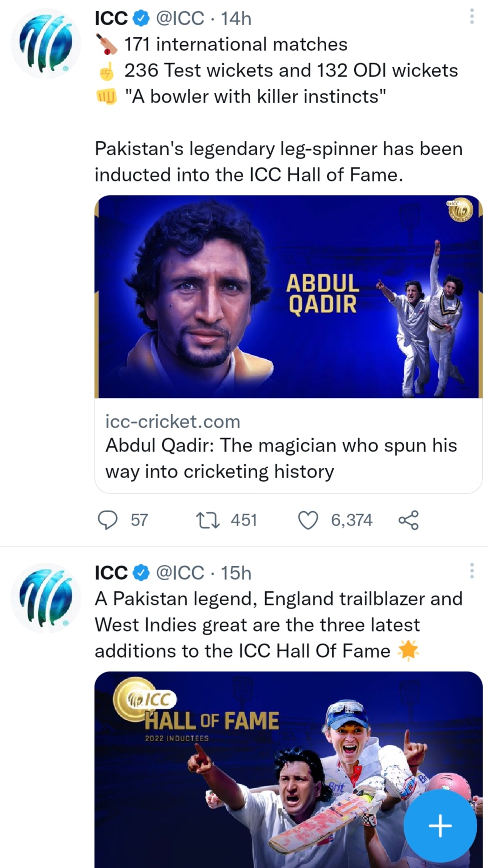Open more options for the 15h tweet
Screen dimensions: 488x868
click(472, 571)
